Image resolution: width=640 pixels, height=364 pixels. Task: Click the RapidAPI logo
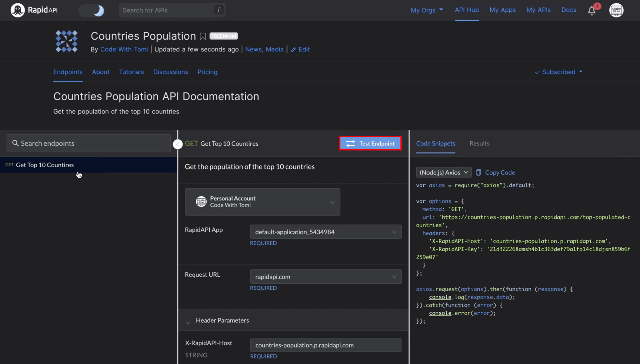(34, 10)
